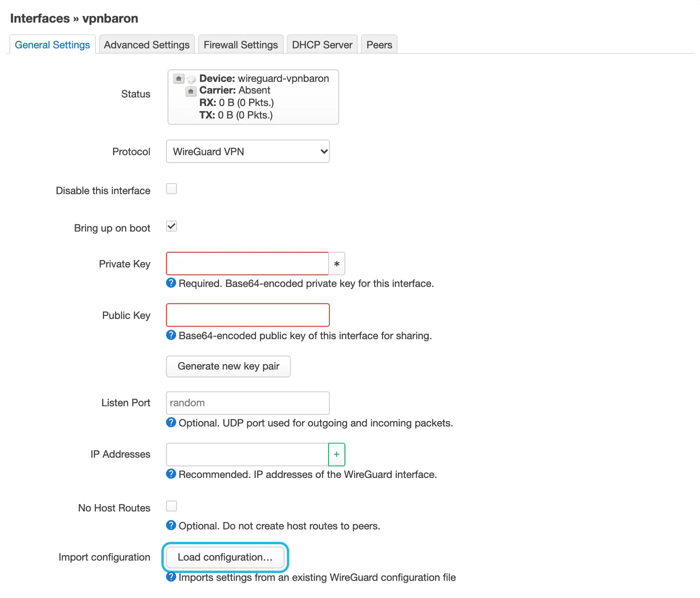700x598 pixels.
Task: Open the Peers tab
Action: [x=379, y=44]
